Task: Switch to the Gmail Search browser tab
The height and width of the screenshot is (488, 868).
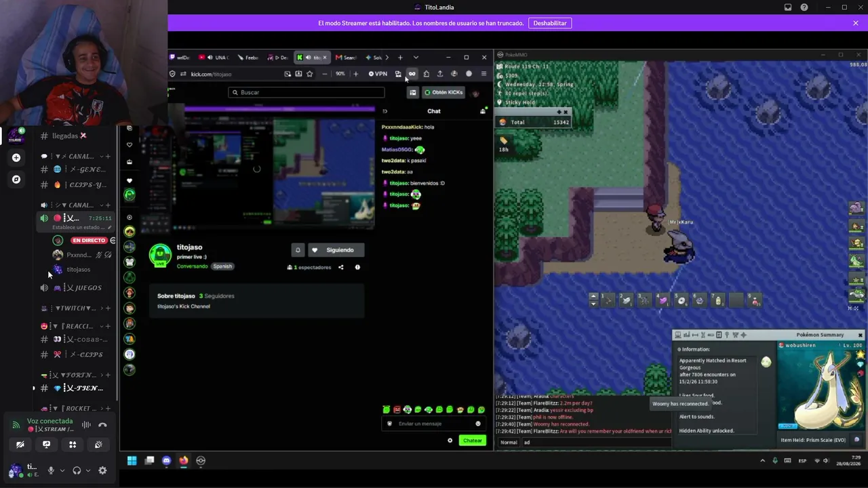Action: coord(346,58)
